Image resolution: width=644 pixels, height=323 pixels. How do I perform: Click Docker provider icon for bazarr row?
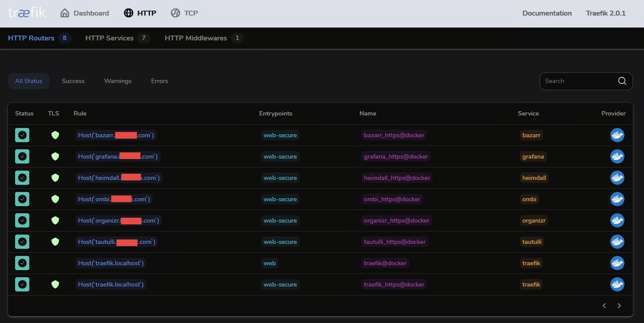tap(617, 135)
